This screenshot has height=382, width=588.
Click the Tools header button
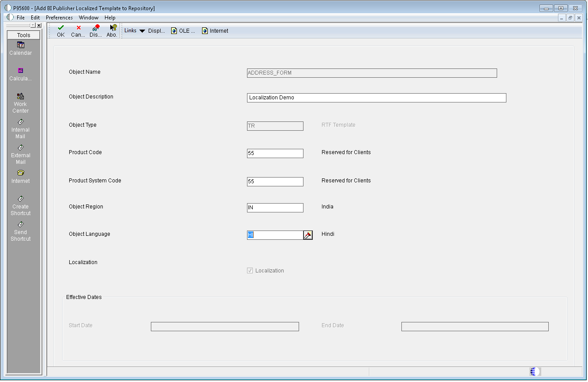pos(24,35)
